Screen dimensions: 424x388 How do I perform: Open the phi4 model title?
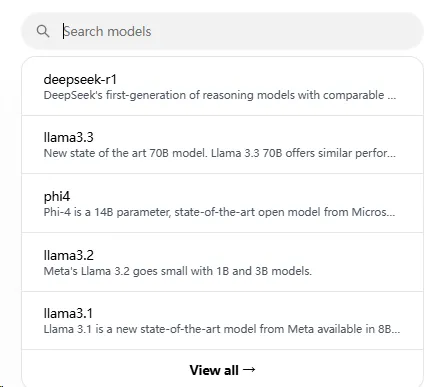57,196
